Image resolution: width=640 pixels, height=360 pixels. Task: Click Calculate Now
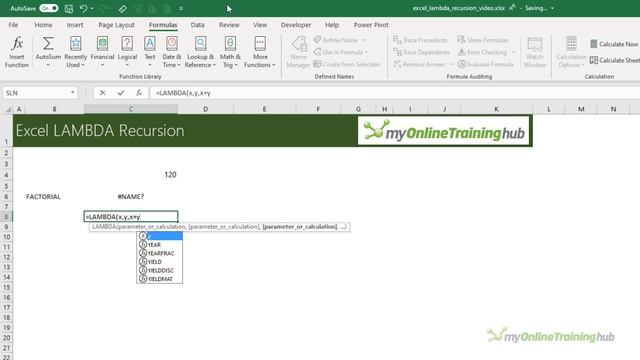click(x=614, y=44)
